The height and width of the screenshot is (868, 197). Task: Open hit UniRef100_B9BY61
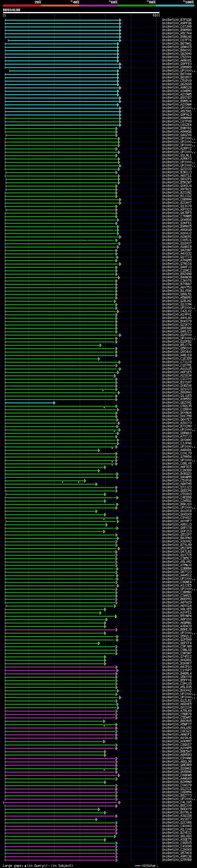click(177, 128)
